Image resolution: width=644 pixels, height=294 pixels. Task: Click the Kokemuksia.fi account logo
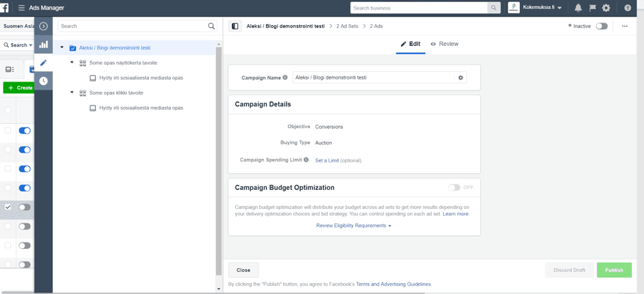pyautogui.click(x=514, y=8)
